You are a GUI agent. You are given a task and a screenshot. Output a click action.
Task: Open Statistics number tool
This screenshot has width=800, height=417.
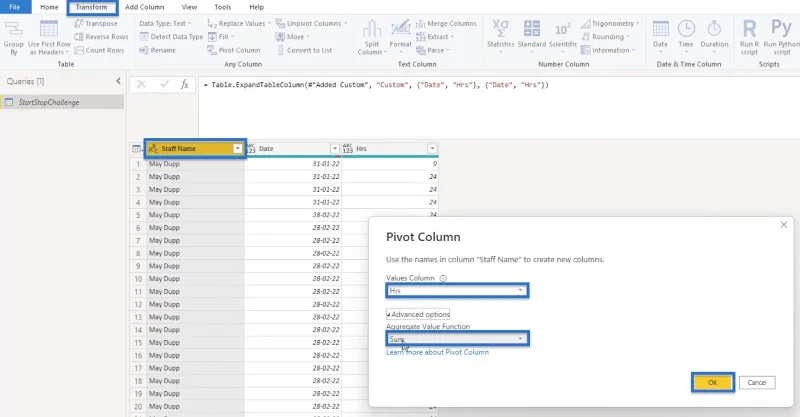point(501,38)
